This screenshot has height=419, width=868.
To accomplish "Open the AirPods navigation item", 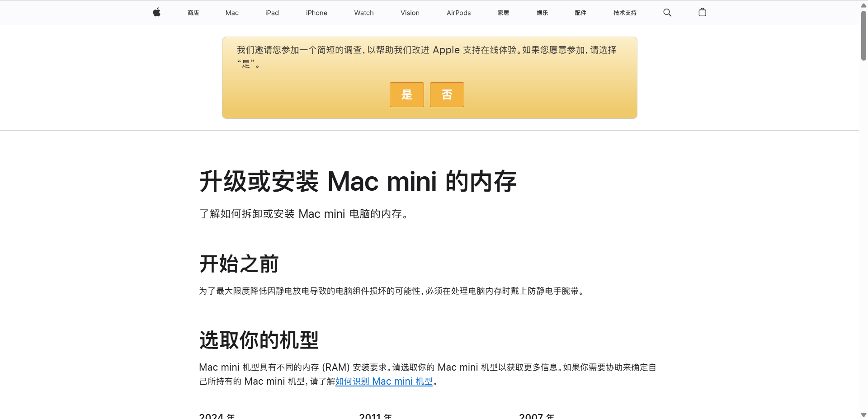I will (x=459, y=13).
